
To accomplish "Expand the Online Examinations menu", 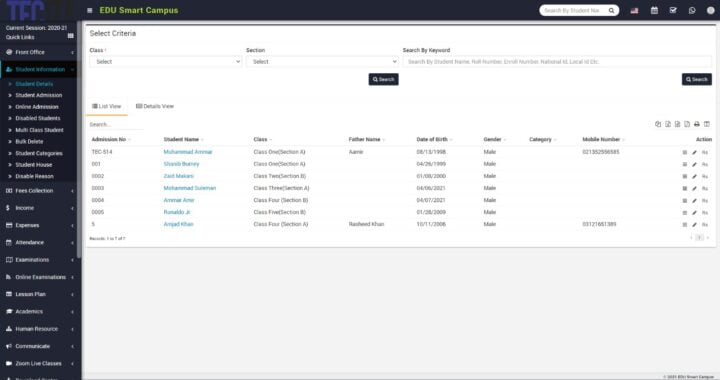I will pyautogui.click(x=39, y=277).
